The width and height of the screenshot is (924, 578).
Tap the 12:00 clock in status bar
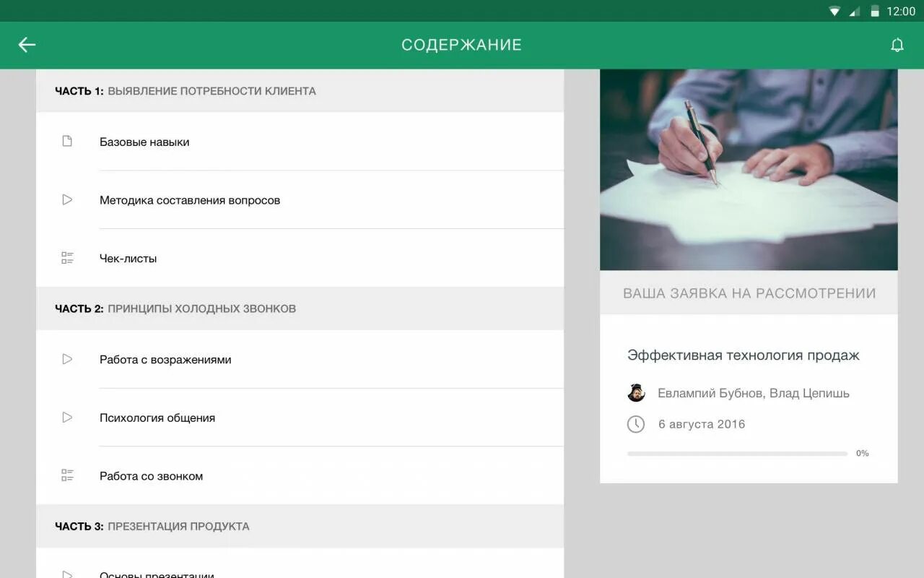pos(901,11)
